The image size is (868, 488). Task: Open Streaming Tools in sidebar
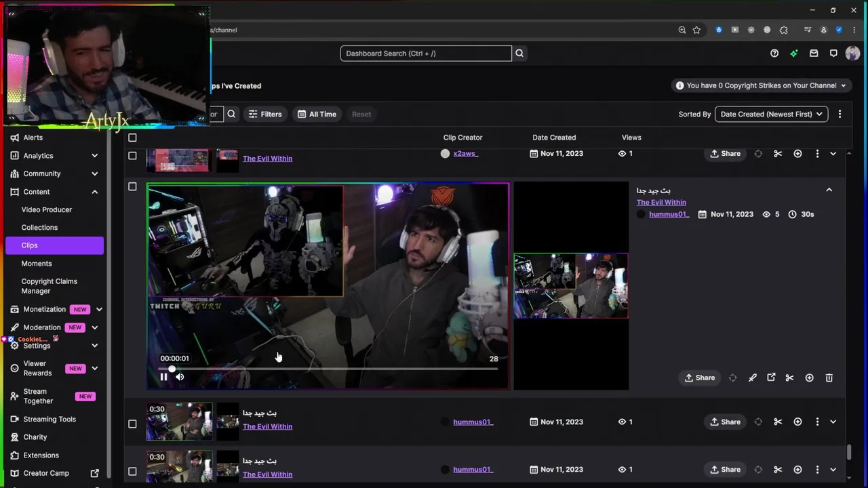50,419
